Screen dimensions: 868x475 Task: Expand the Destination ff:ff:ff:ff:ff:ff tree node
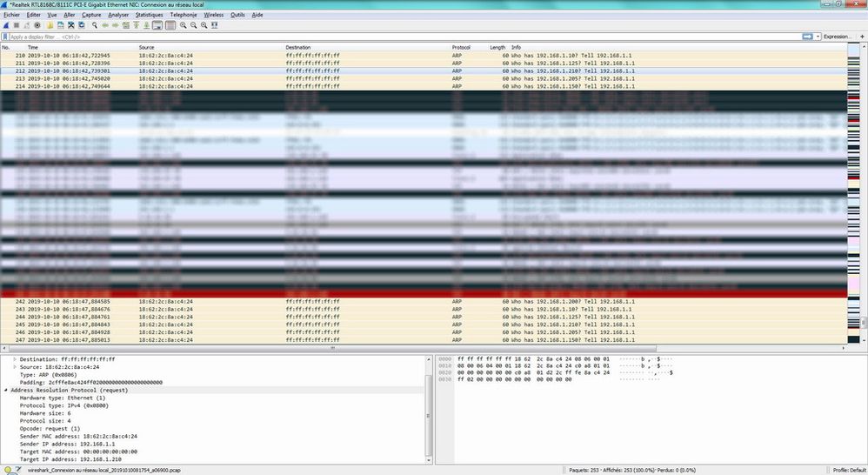[x=15, y=359]
